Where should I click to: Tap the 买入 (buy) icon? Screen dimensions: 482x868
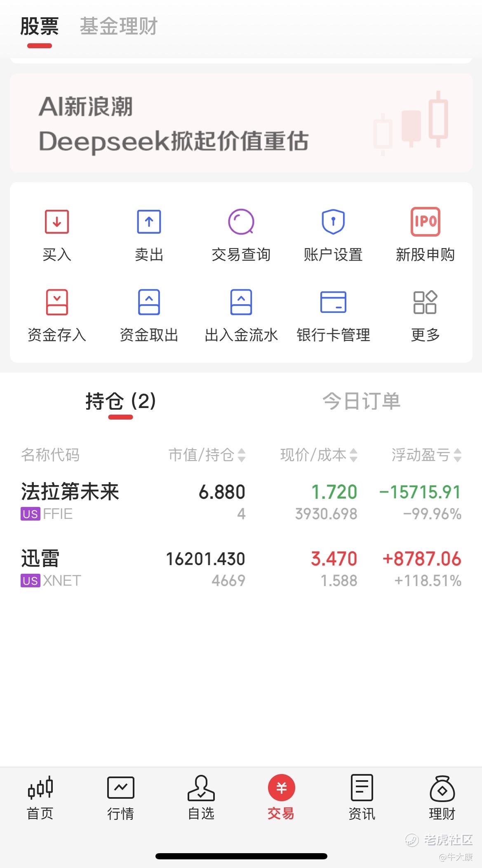point(57,222)
